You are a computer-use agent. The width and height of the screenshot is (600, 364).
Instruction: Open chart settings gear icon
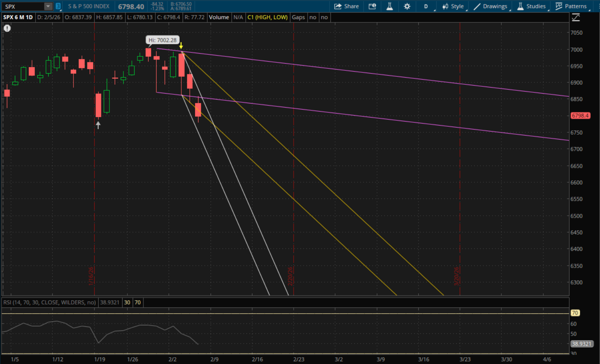coord(407,6)
